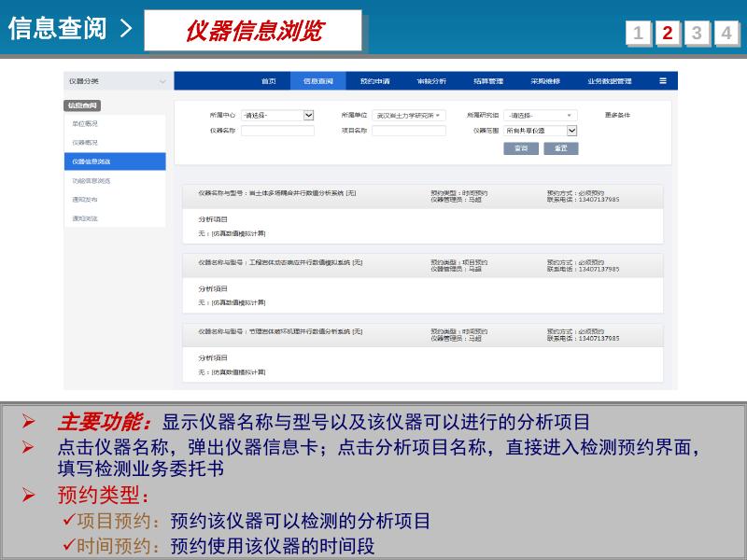
Task: Open the hamburger navigation menu icon
Action: click(x=663, y=80)
